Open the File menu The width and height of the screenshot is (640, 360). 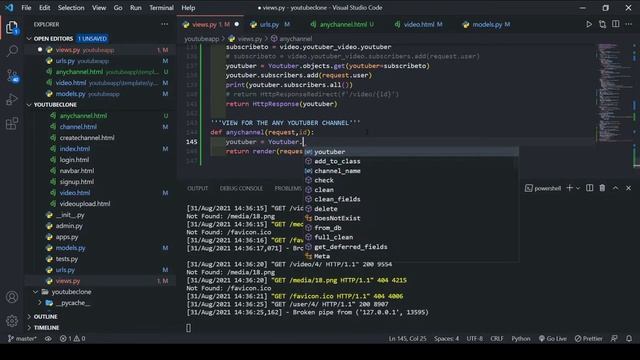pyautogui.click(x=26, y=8)
